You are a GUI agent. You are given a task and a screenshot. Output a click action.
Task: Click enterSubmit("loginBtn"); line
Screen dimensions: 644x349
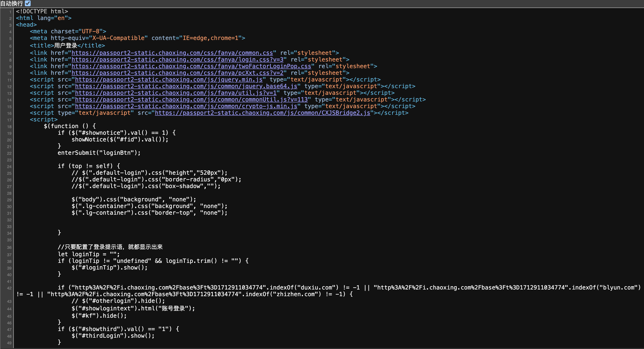click(99, 153)
